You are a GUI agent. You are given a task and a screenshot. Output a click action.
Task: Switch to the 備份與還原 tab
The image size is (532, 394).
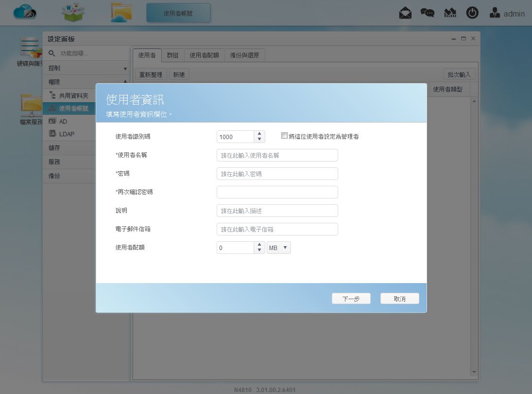pos(245,55)
